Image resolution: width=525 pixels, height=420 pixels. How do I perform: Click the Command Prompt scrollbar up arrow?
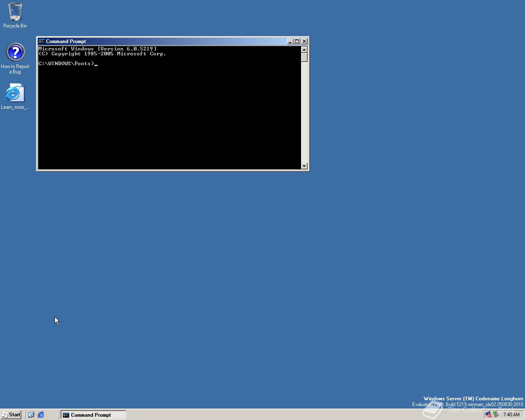pyautogui.click(x=304, y=50)
